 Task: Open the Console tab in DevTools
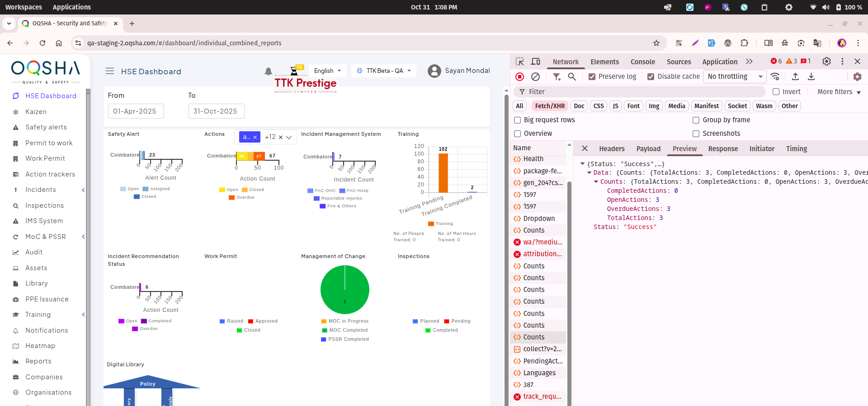point(642,62)
